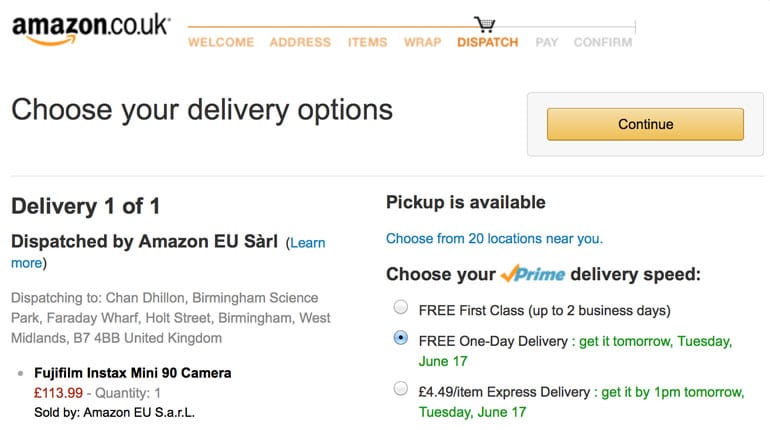The image size is (770, 430).
Task: Choose £4.49 Express Delivery option
Action: point(401,388)
